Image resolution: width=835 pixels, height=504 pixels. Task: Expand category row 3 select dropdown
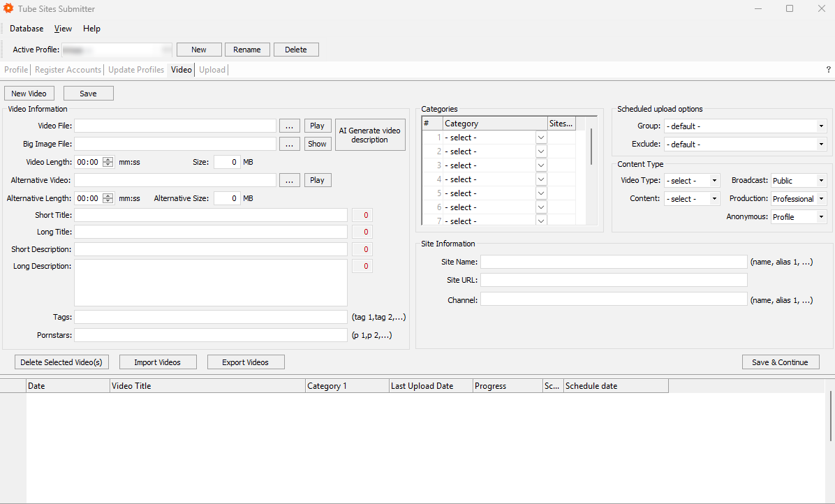click(x=541, y=165)
